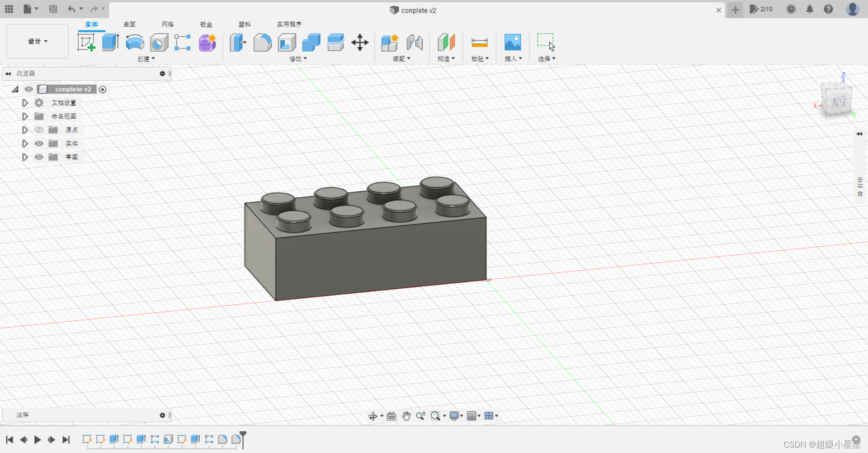
Task: Select the Pan hand tool
Action: pyautogui.click(x=406, y=416)
